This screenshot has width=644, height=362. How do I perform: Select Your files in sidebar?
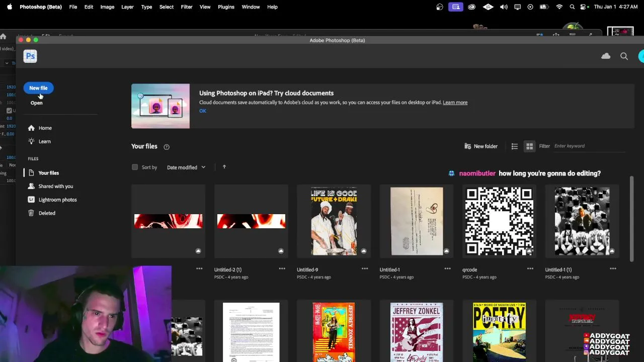point(43,172)
